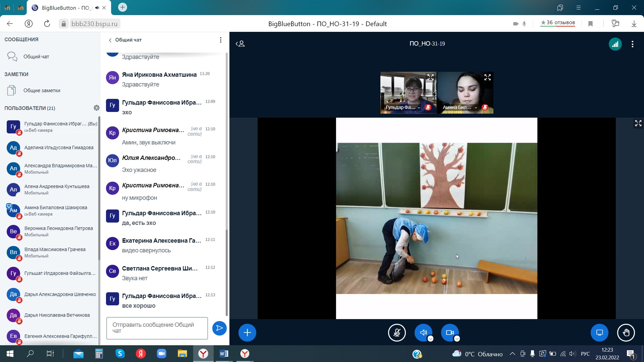Image resolution: width=644 pixels, height=362 pixels.
Task: Toggle the webcam share button
Action: click(x=449, y=333)
